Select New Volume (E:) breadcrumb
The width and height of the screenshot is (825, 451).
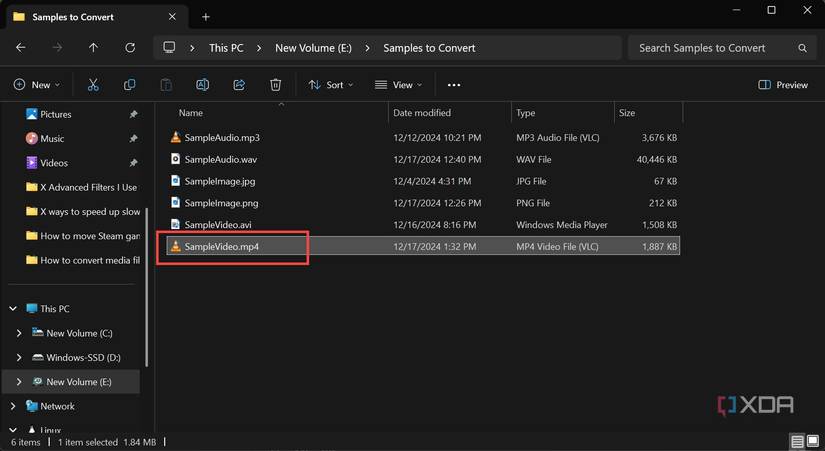coord(313,48)
